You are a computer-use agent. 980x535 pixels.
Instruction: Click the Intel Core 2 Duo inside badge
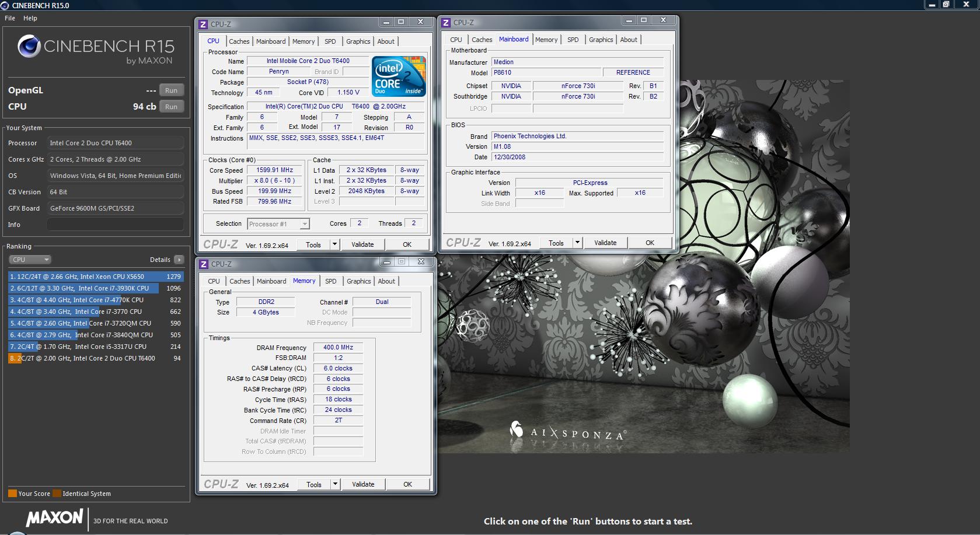399,76
